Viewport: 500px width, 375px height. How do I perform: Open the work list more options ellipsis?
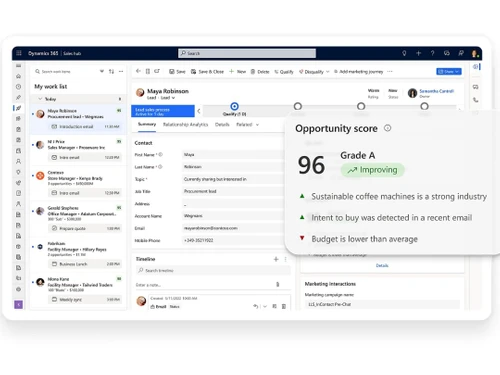[x=121, y=71]
